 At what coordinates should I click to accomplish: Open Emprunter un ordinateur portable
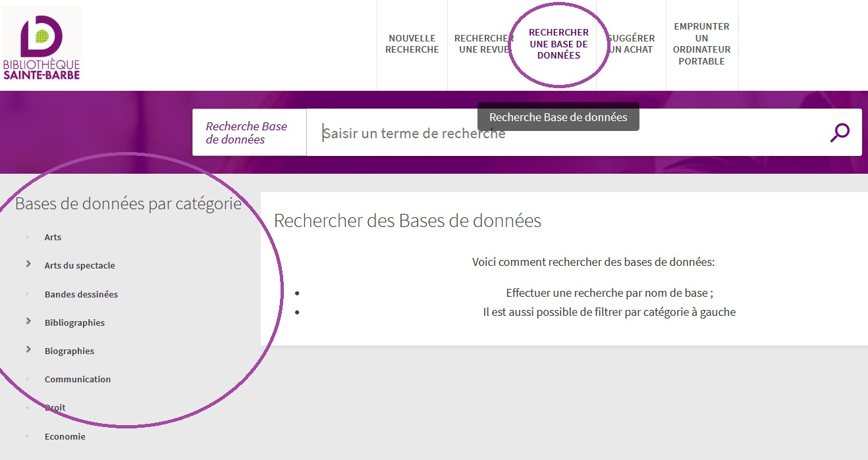tap(701, 44)
